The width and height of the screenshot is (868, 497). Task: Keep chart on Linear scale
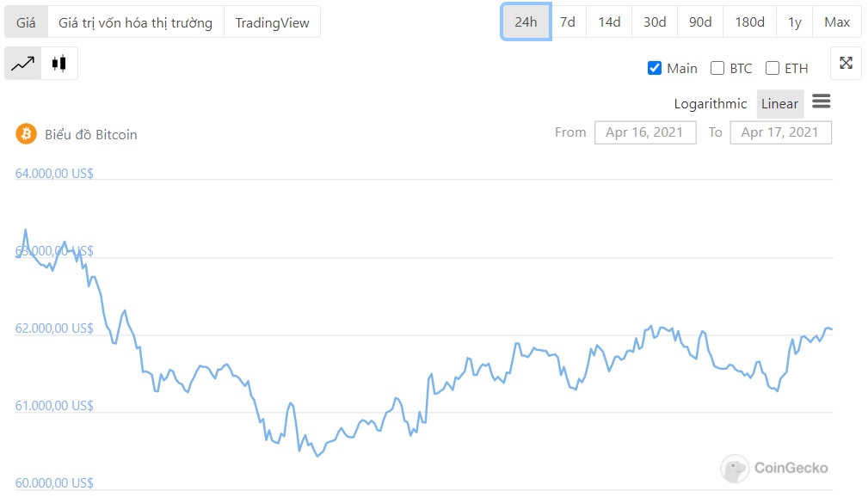pyautogui.click(x=779, y=103)
